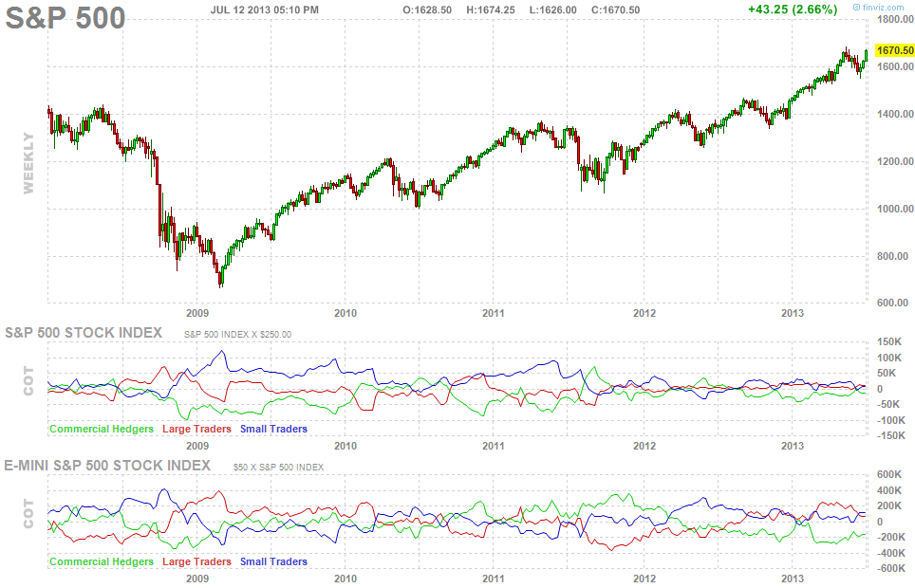Click the 1000.00 price axis label
The height and width of the screenshot is (588, 915).
pos(895,209)
